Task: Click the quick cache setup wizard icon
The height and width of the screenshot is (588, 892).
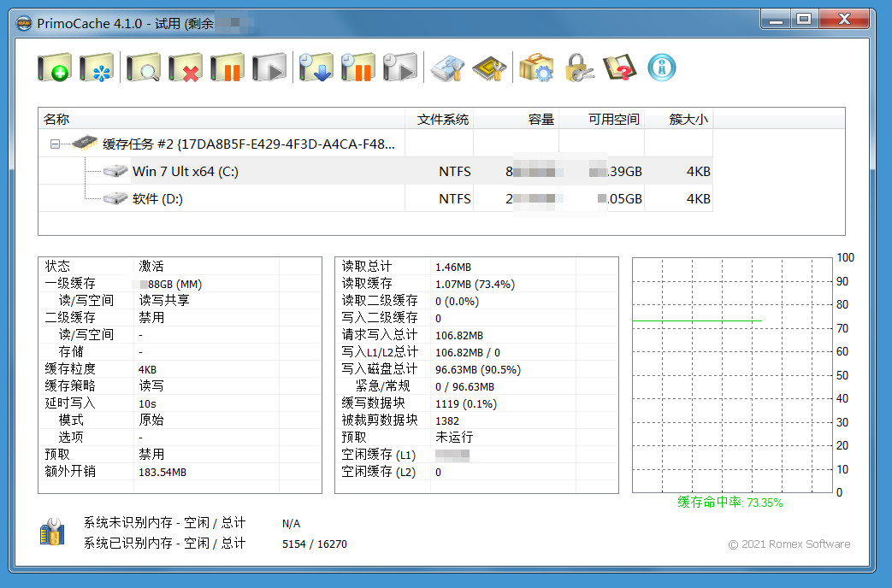Action: pos(96,68)
